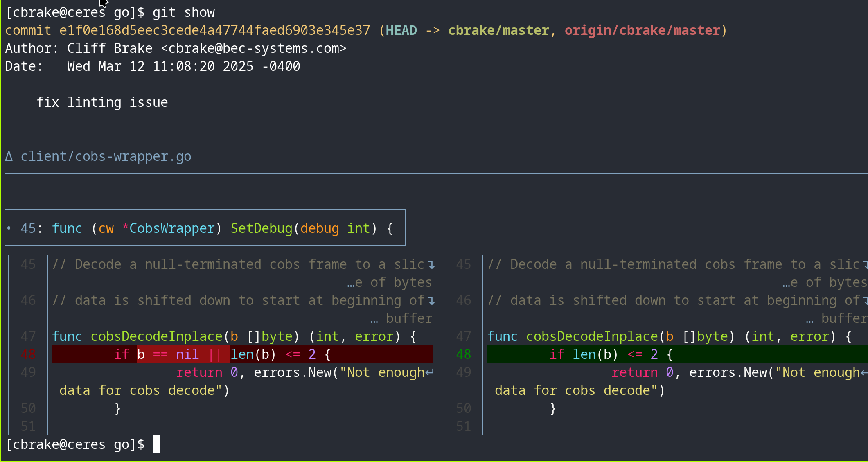Click the return-arrow wrap marker on old-version line 49
Viewport: 868px width, 462px height.
[x=429, y=372]
